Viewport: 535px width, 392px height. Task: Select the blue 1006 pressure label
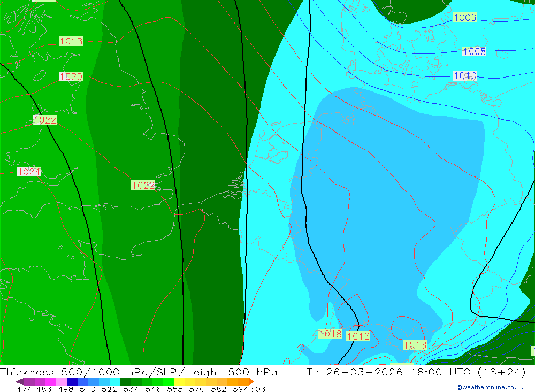pyautogui.click(x=465, y=18)
